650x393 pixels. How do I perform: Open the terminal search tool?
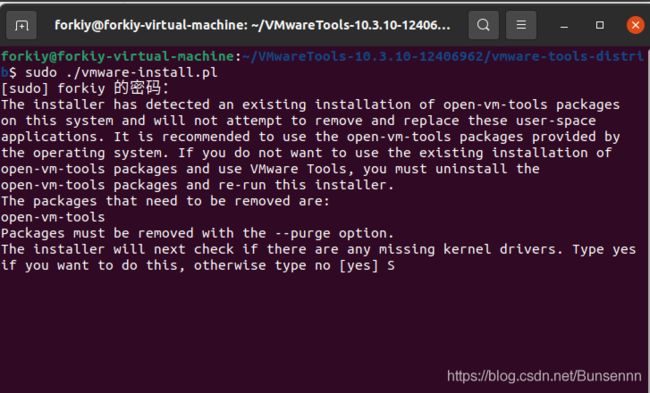[483, 25]
